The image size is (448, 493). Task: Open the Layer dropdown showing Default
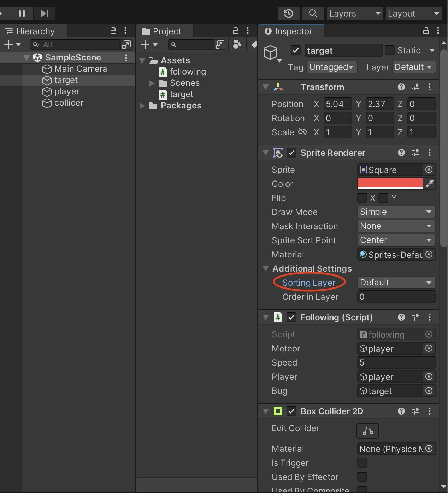pyautogui.click(x=414, y=67)
